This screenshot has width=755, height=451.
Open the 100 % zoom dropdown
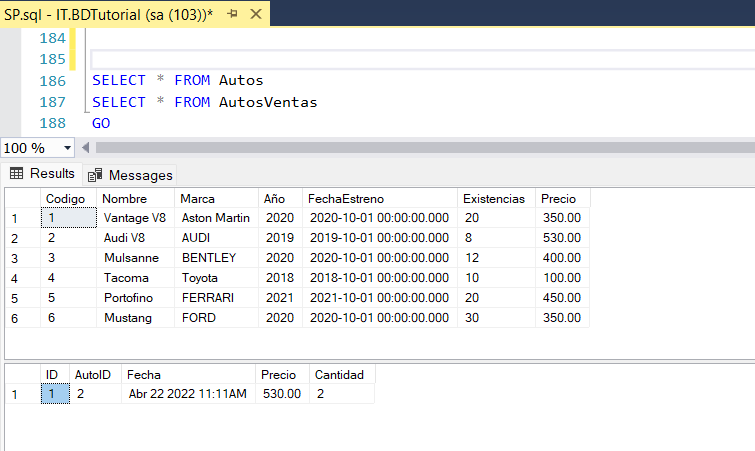[67, 148]
